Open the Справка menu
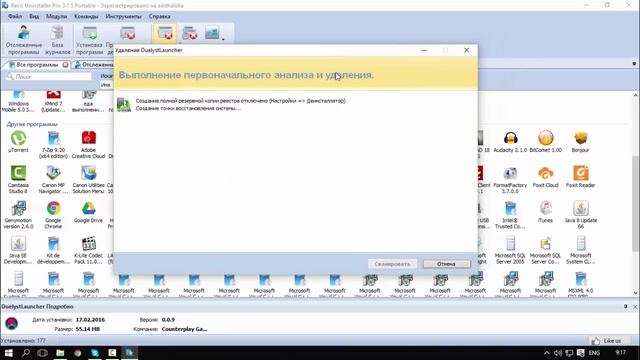This screenshot has width=640, height=360. (159, 16)
